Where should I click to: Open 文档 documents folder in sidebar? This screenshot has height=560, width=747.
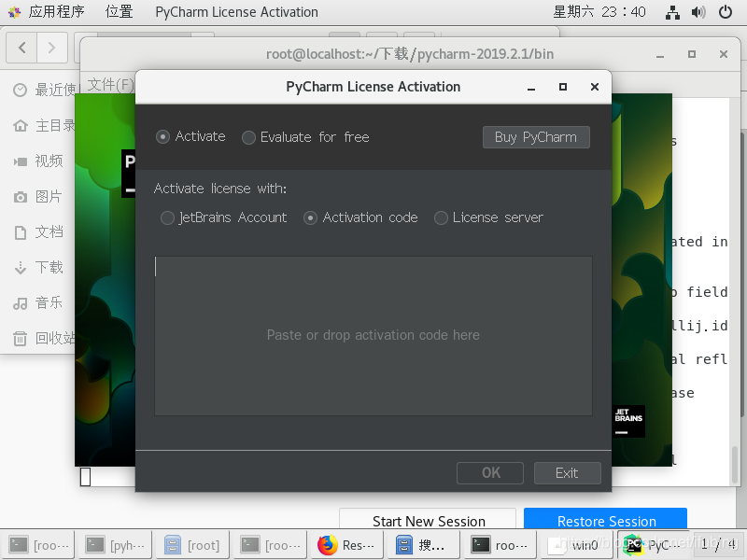(38, 231)
